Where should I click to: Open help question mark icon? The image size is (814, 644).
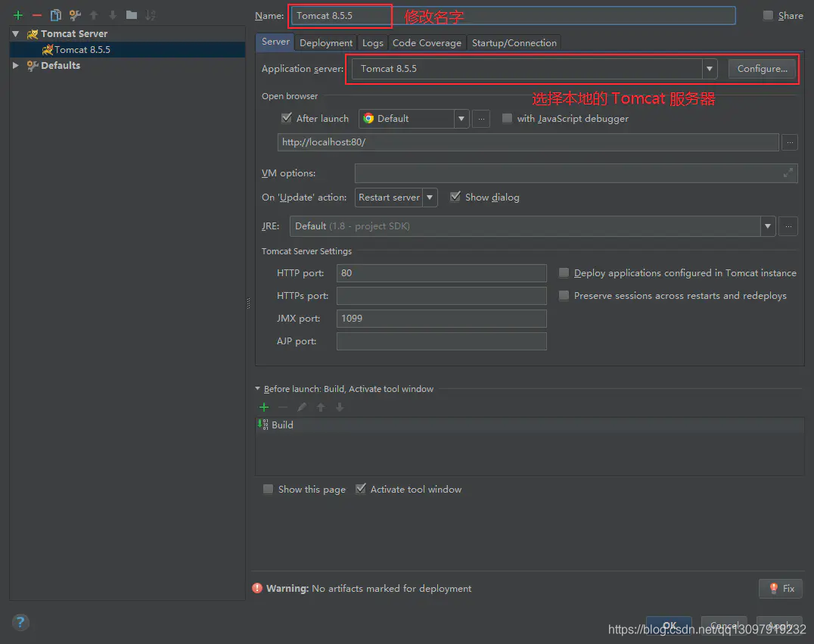(20, 621)
